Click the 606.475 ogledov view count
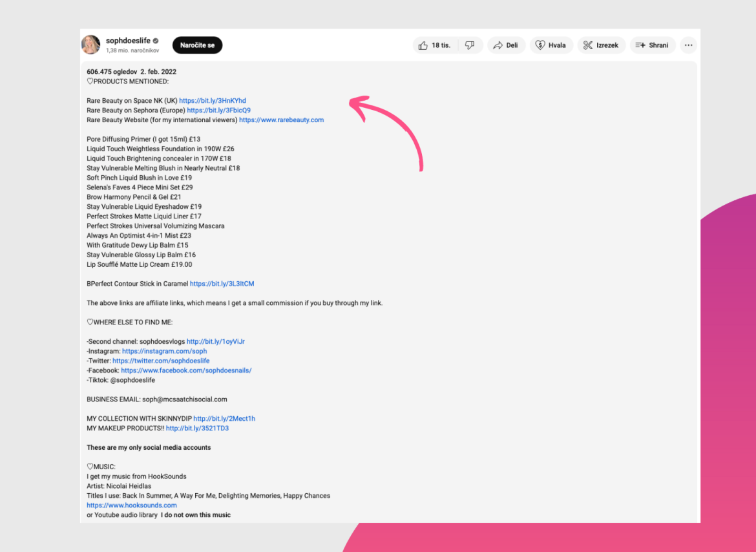 point(112,72)
